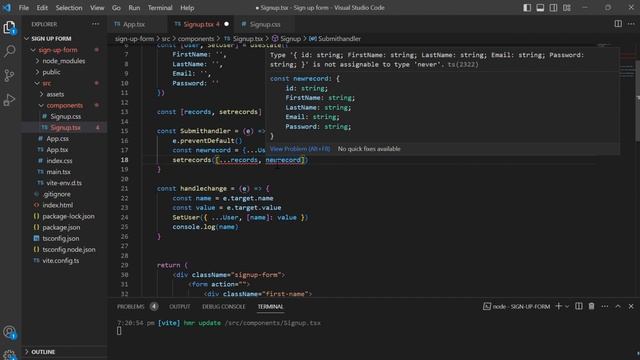Open the Go menu

(x=116, y=8)
